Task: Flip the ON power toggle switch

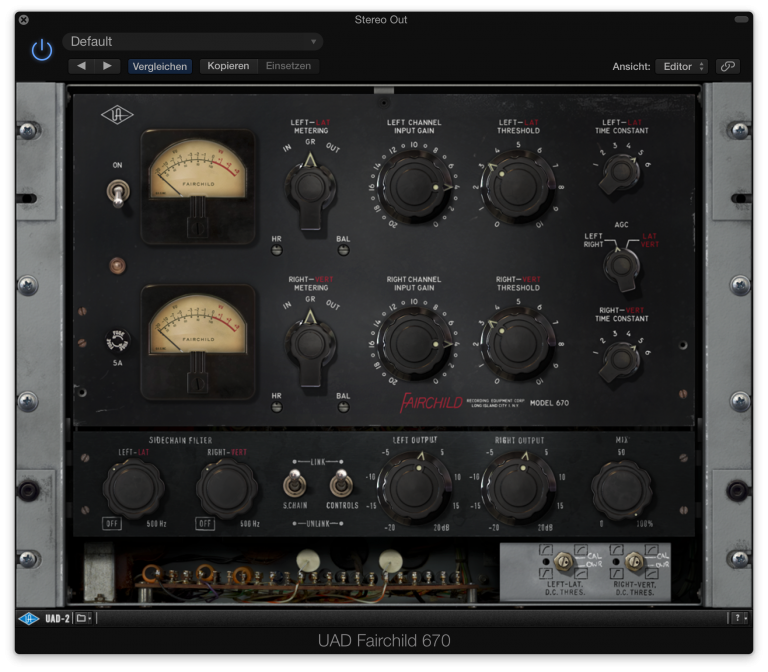Action: (118, 193)
